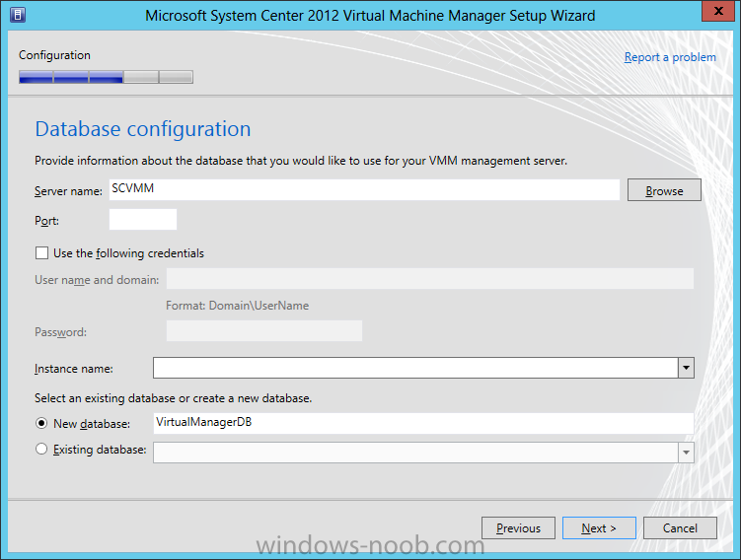
Task: Select the Existing database radio button
Action: 41,449
